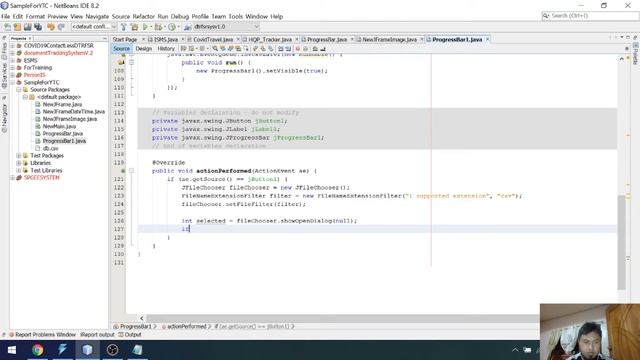
Task: Open the Refactor menu
Action: (144, 17)
